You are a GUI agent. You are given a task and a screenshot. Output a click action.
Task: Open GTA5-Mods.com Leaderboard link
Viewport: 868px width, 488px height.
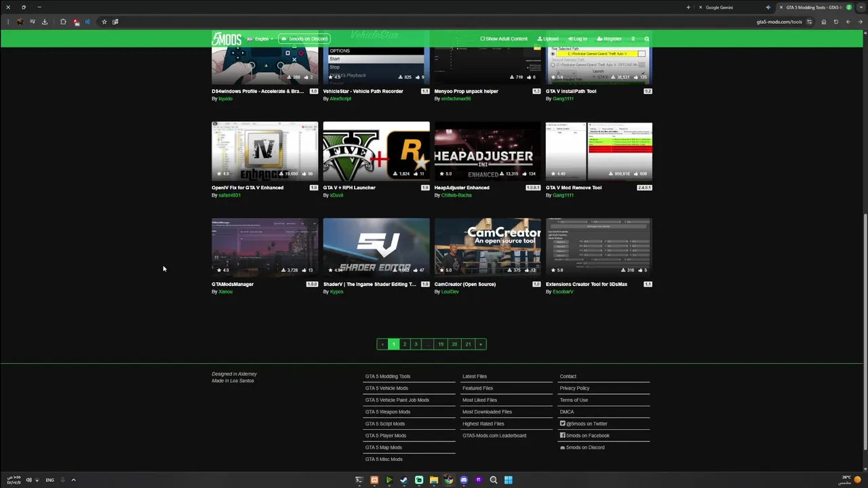(494, 436)
